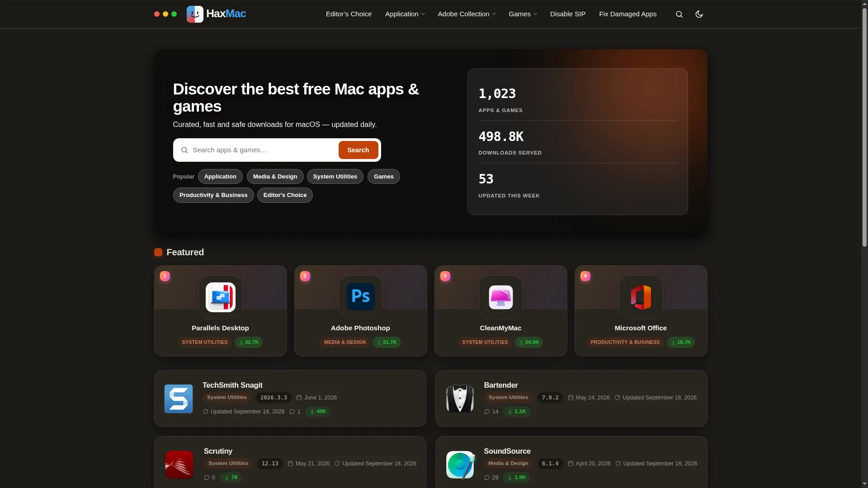Open the Parallels Desktop app icon
Viewport: 868px width, 488px height.
click(x=221, y=297)
